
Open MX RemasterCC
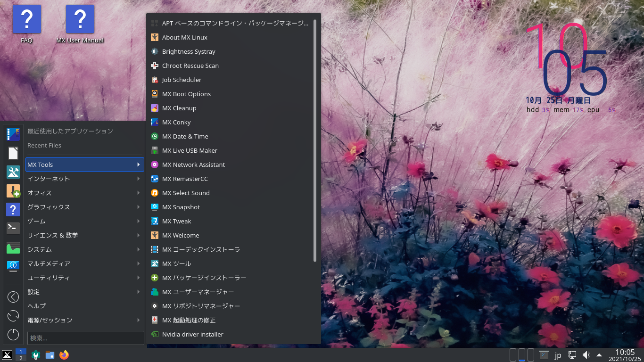[231, 179]
